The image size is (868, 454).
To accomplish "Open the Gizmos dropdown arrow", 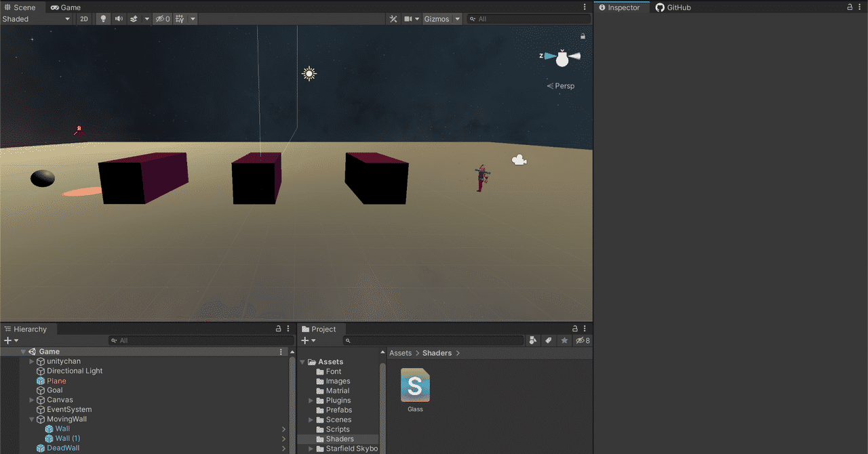I will point(458,19).
